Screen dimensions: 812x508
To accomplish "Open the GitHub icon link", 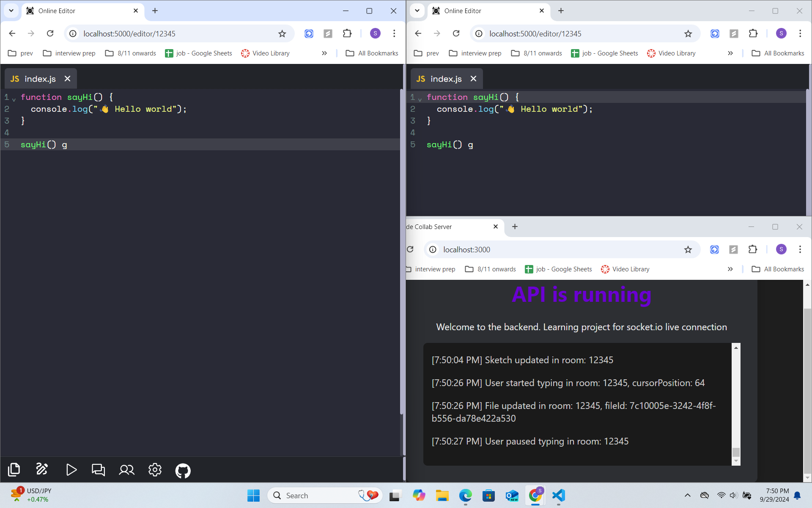I will coord(183,470).
